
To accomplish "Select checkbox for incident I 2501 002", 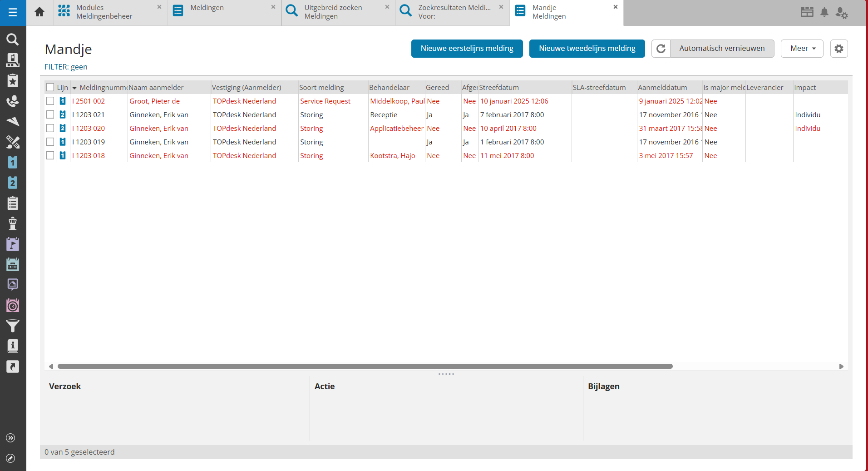I will [50, 101].
